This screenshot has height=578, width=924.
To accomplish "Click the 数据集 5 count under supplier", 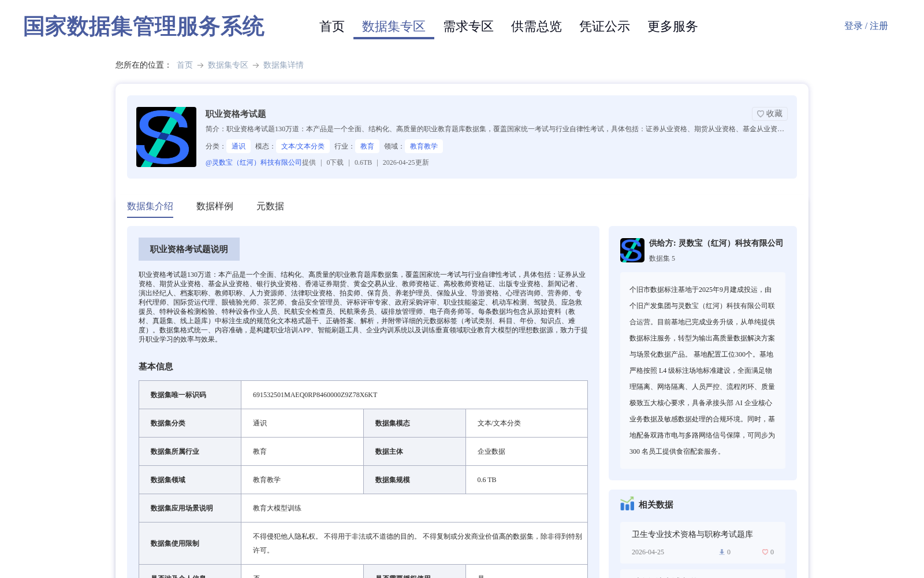I will point(662,258).
